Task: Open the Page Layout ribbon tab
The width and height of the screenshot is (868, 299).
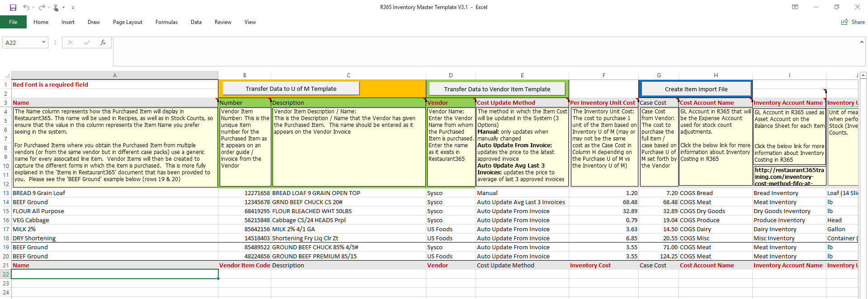Action: pos(127,22)
